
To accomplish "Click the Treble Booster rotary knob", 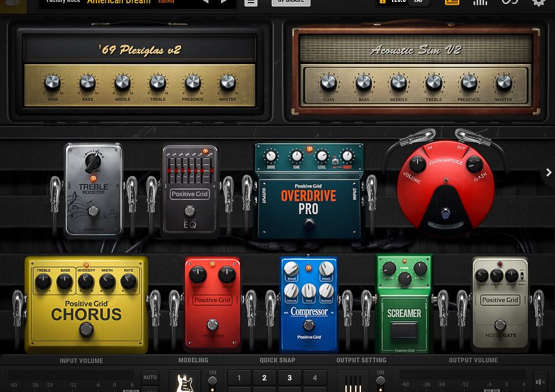I will [x=93, y=162].
